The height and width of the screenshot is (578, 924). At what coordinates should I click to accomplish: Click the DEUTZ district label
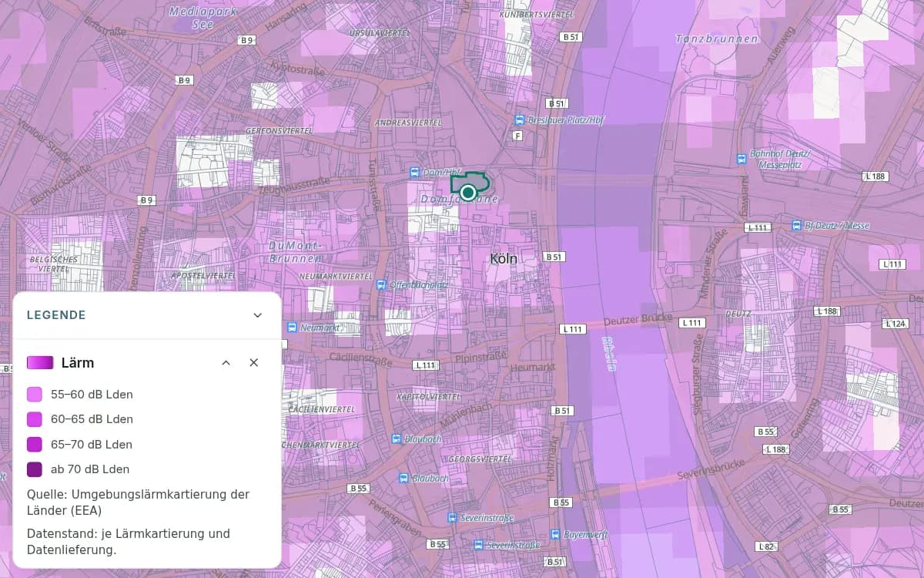pyautogui.click(x=737, y=314)
